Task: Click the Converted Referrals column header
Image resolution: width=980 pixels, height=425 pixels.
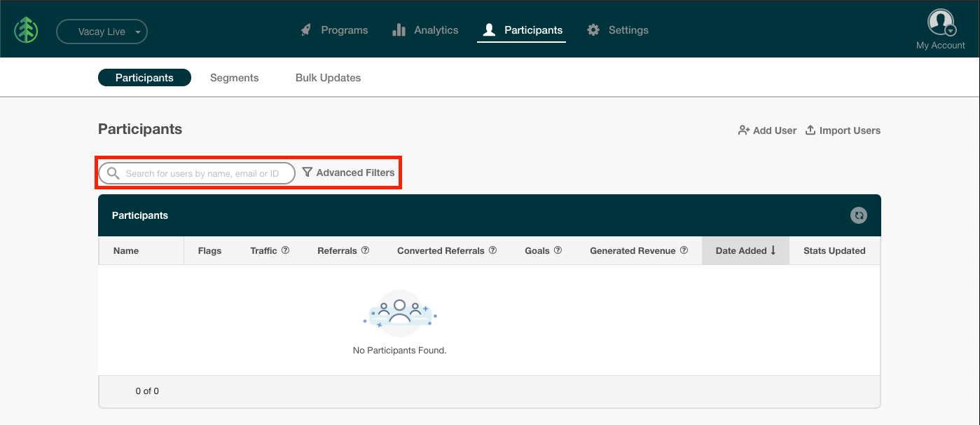Action: point(441,250)
